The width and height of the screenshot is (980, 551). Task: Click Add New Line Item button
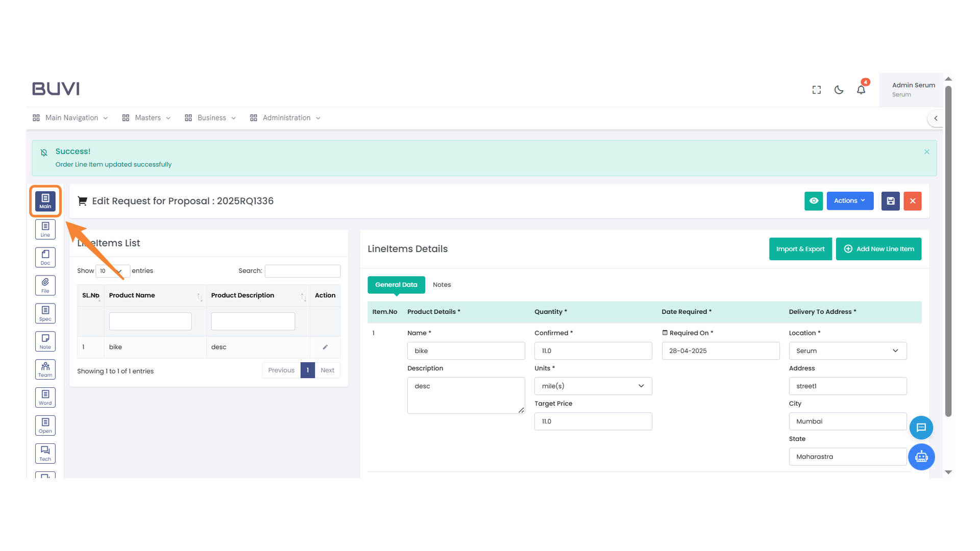click(878, 249)
